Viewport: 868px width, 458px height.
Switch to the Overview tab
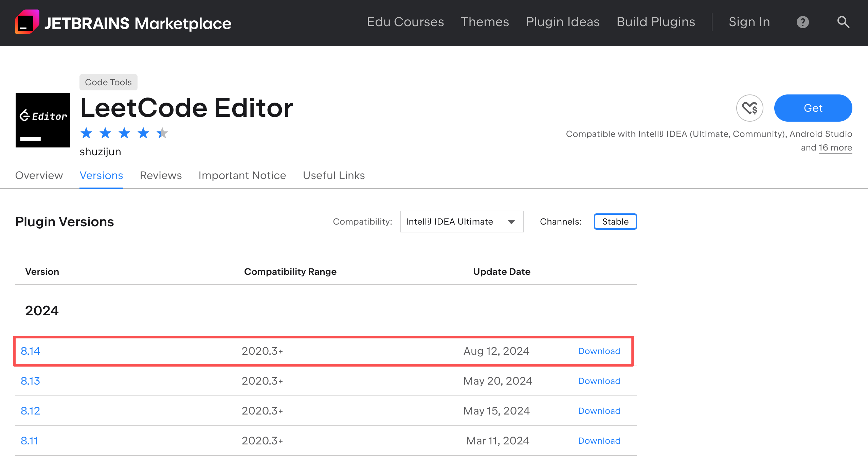39,175
